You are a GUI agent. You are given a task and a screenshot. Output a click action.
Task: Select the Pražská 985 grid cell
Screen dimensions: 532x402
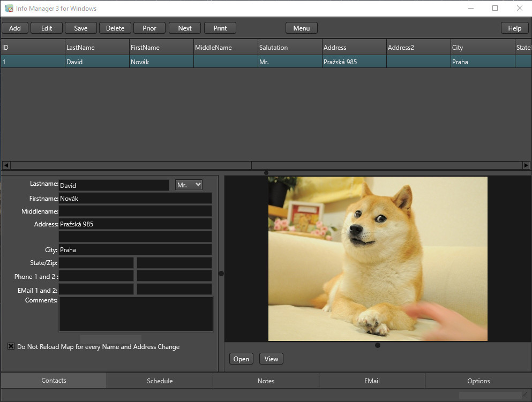(x=354, y=62)
